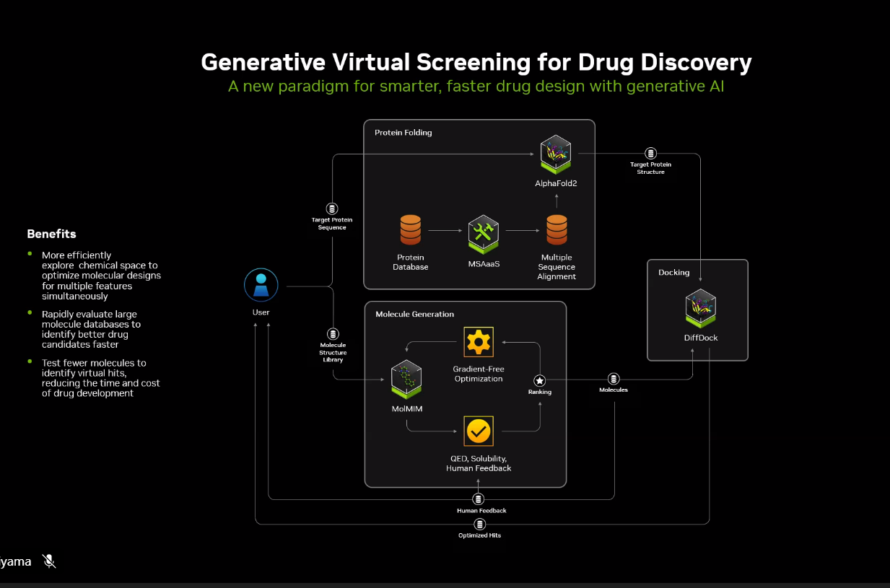Click the Multiple Sequence Alignment database icon
The height and width of the screenshot is (588, 890).
click(x=557, y=230)
